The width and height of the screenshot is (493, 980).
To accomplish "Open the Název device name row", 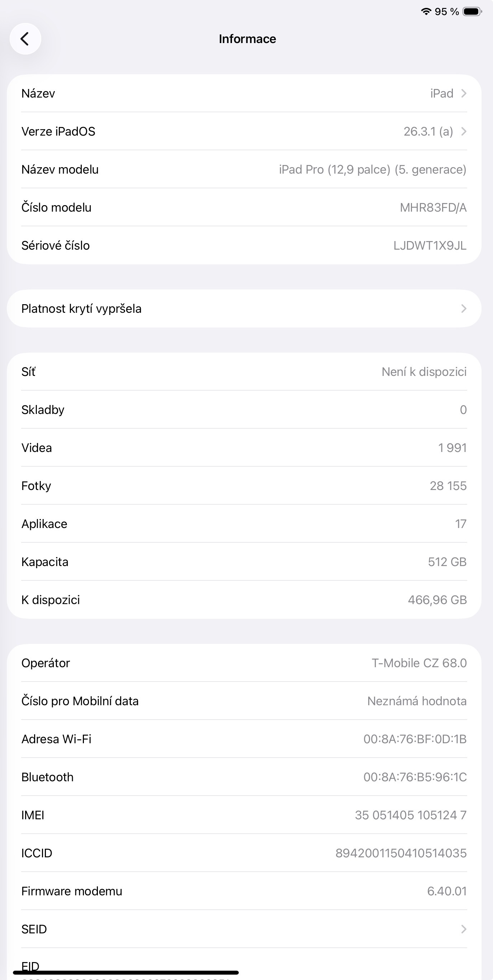I will click(x=244, y=93).
